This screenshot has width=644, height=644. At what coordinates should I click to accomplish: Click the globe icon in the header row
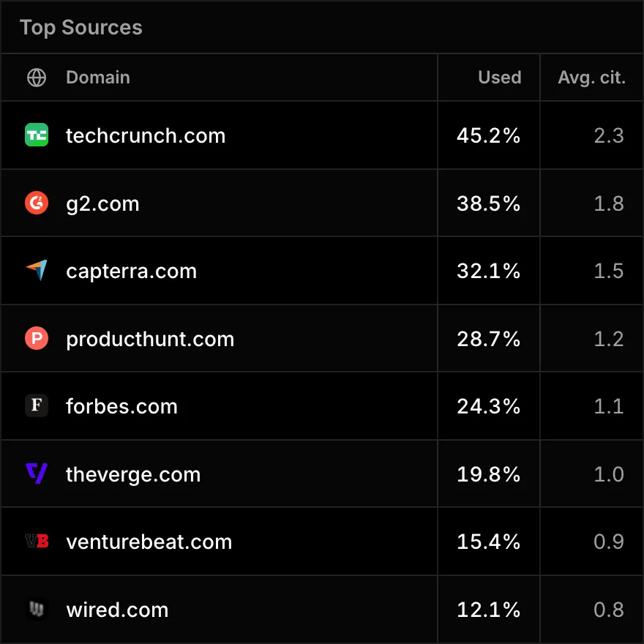pos(37,77)
